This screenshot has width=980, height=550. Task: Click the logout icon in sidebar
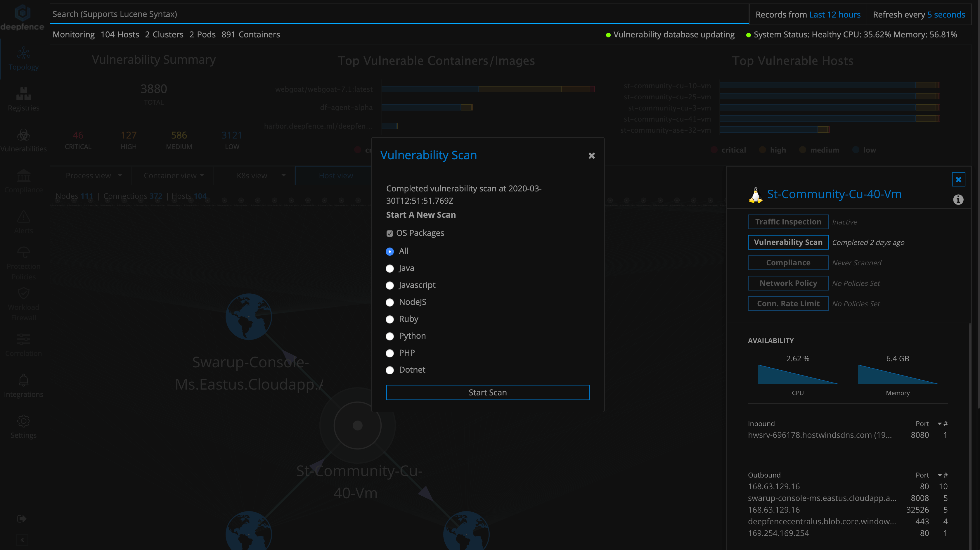click(x=22, y=519)
